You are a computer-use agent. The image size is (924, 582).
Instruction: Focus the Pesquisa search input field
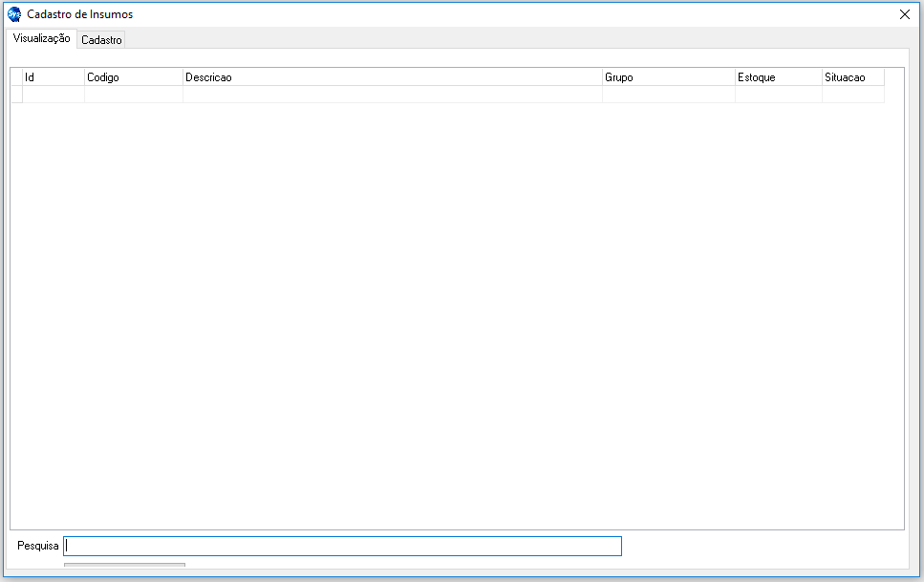[342, 546]
